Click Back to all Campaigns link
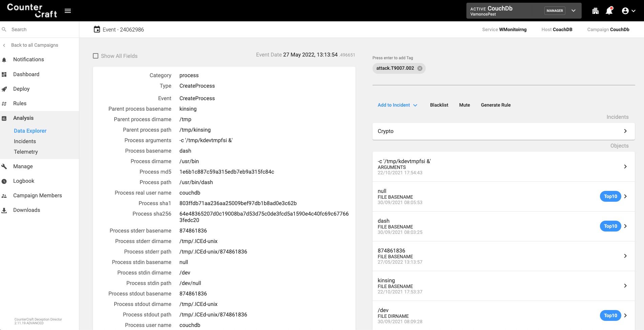Screen dimensions: 644x330 click(x=35, y=45)
